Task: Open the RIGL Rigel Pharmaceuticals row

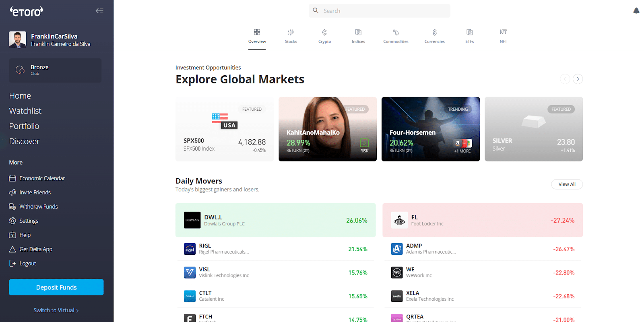Action: coord(276,249)
